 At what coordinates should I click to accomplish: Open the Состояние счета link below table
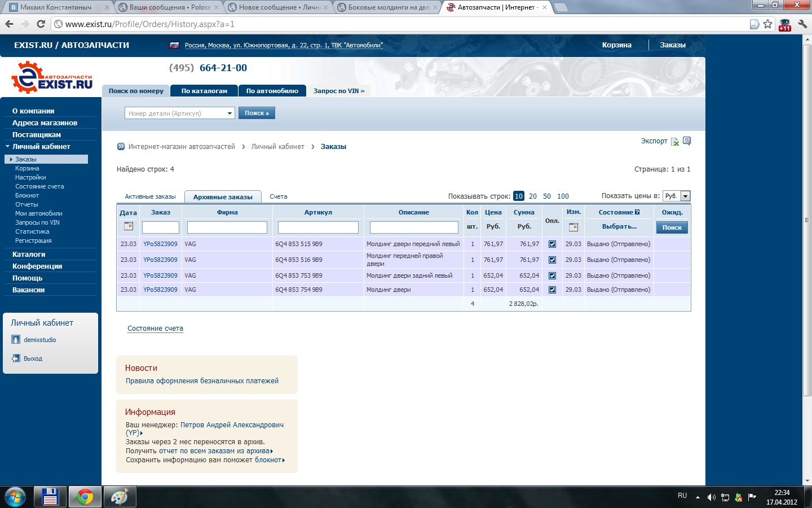155,329
